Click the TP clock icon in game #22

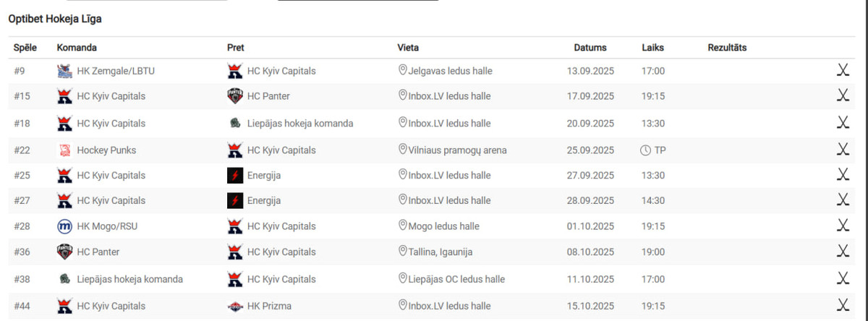pos(645,150)
